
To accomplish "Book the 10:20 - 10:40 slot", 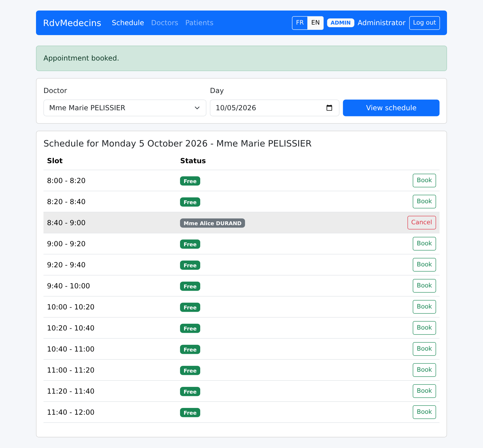I will pos(424,328).
